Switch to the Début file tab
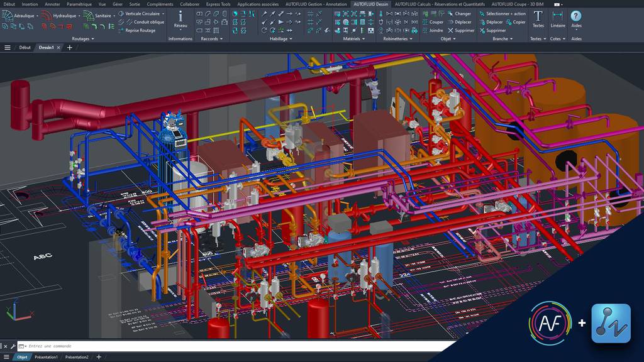Image resolution: width=644 pixels, height=362 pixels. pyautogui.click(x=25, y=48)
